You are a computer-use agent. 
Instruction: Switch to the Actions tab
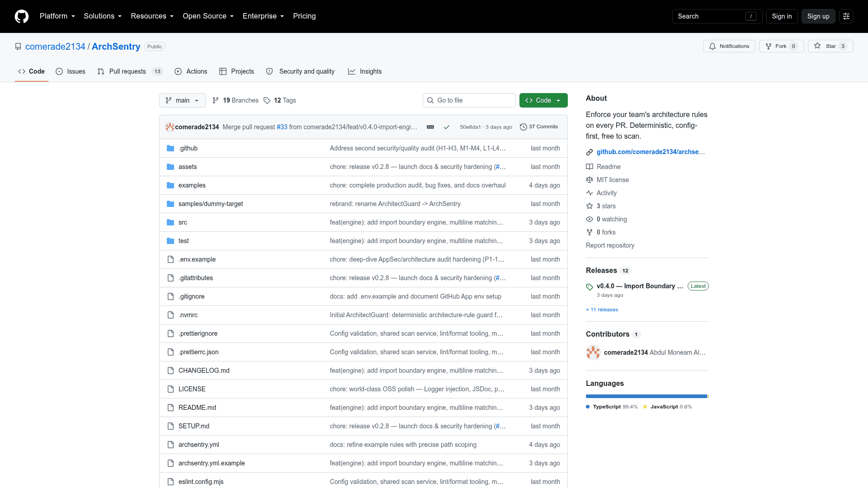click(191, 71)
